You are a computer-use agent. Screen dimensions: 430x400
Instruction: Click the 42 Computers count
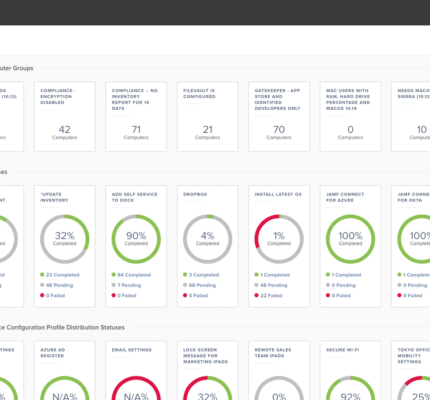(x=65, y=132)
